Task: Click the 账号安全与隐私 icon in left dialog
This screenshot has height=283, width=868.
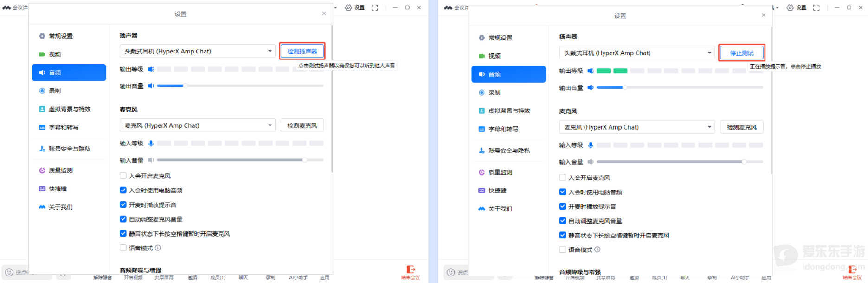Action: coord(42,149)
